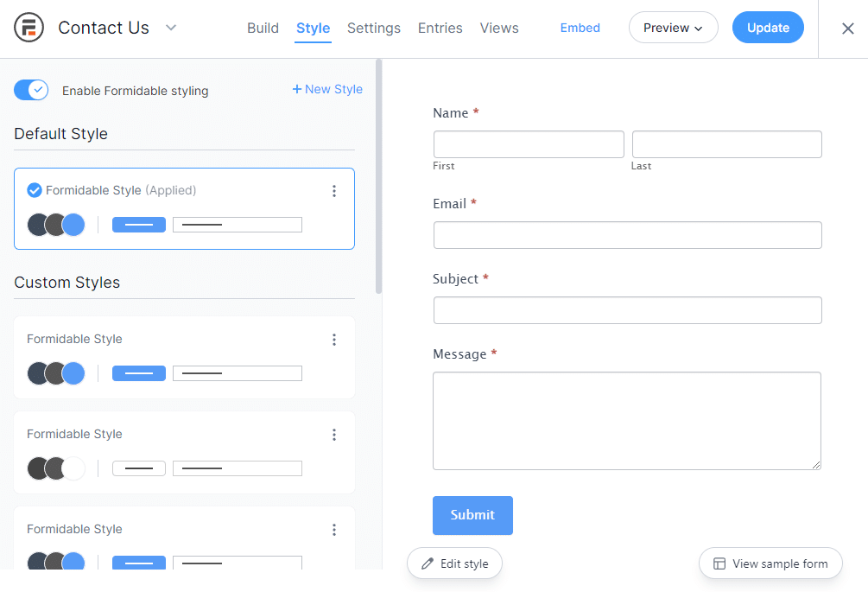The width and height of the screenshot is (868, 592).
Task: Click inside the Message textarea
Action: 627,421
